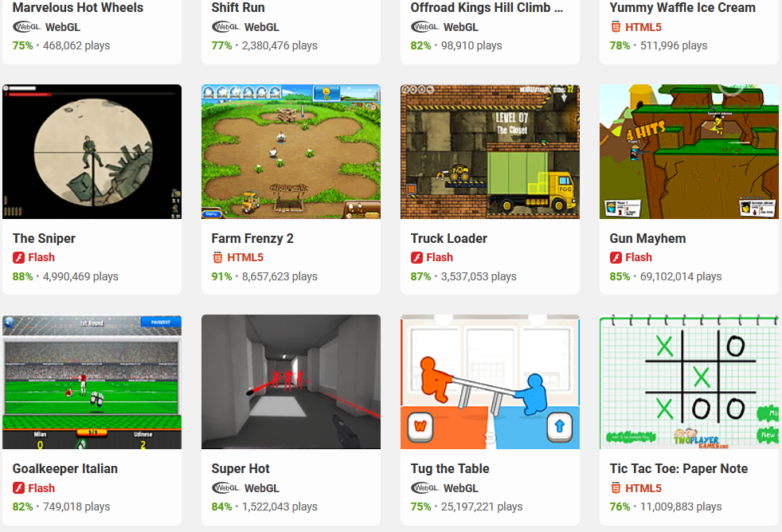Screen dimensions: 782x532
Task: Click the WebGL icon under Shift Run
Action: (226, 27)
